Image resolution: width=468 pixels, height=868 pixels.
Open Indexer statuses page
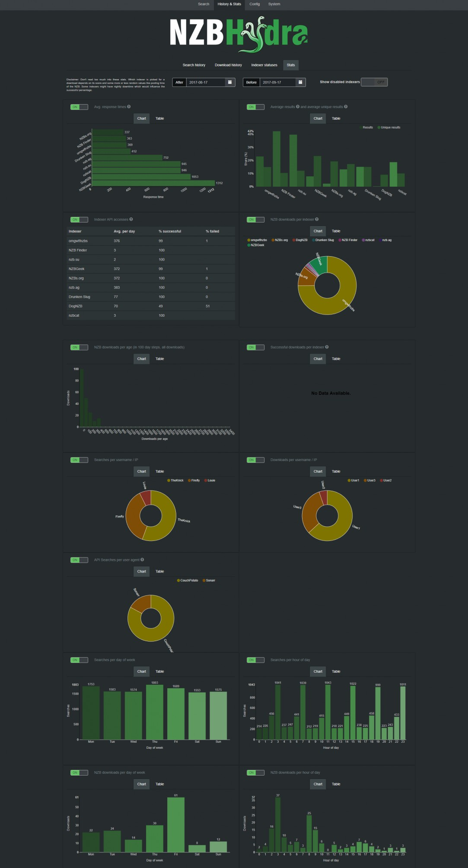pyautogui.click(x=264, y=65)
